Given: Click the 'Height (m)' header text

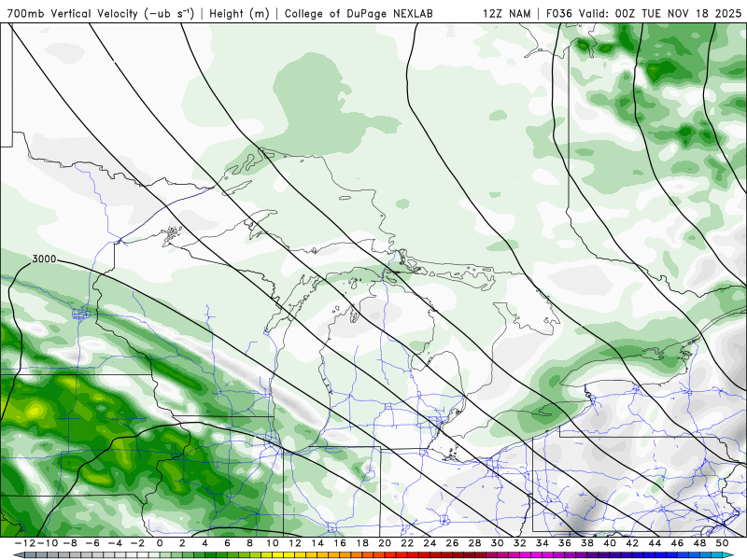Looking at the screenshot, I should [239, 14].
